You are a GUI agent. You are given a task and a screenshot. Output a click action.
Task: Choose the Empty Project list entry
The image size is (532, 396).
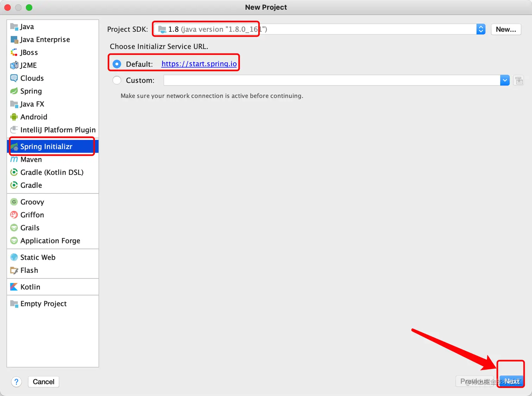click(53, 304)
